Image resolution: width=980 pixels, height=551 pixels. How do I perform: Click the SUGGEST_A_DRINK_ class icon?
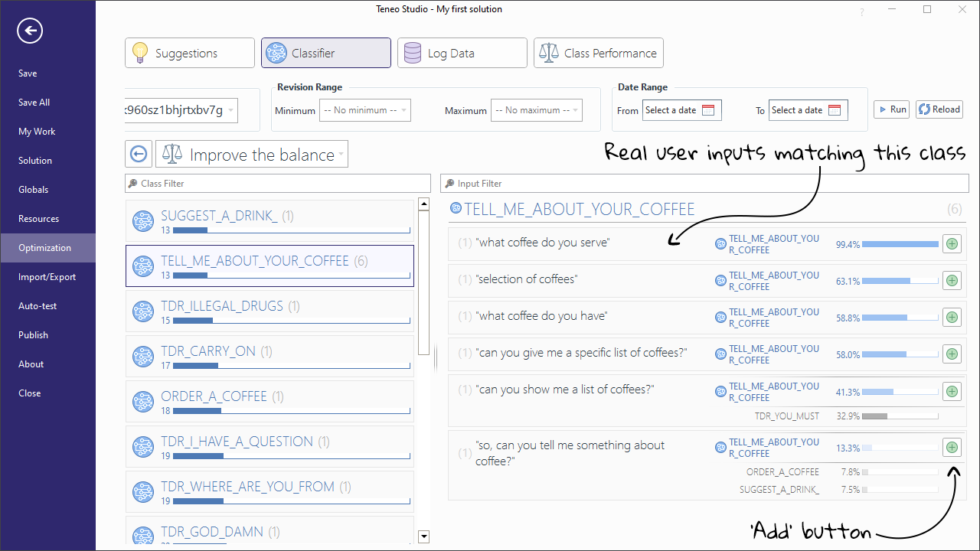pyautogui.click(x=143, y=221)
